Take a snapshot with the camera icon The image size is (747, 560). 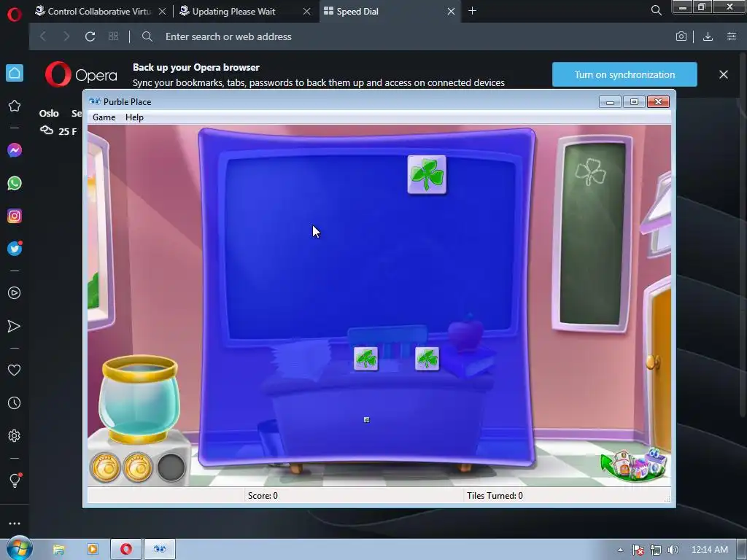(x=681, y=36)
